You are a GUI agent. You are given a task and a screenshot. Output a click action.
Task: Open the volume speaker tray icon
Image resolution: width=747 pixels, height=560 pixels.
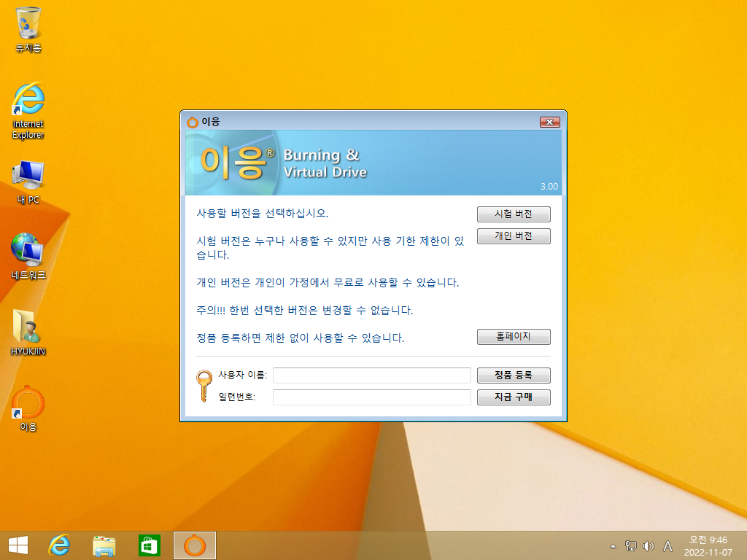click(649, 545)
